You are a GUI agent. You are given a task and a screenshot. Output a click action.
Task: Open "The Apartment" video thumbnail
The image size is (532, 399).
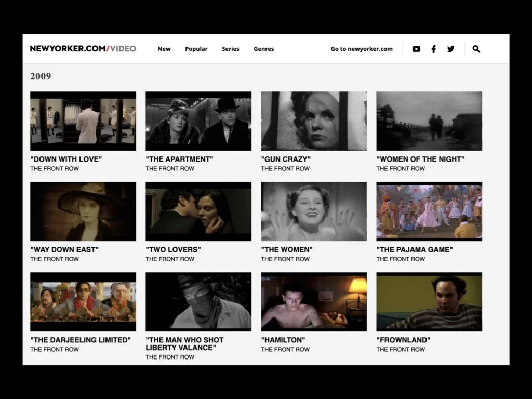tap(198, 121)
